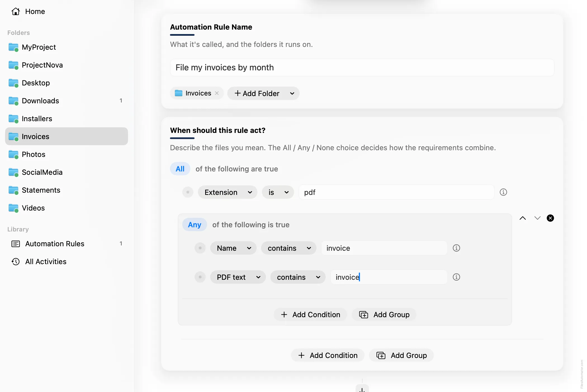Open the Statements folder
The width and height of the screenshot is (587, 392).
tap(67, 190)
